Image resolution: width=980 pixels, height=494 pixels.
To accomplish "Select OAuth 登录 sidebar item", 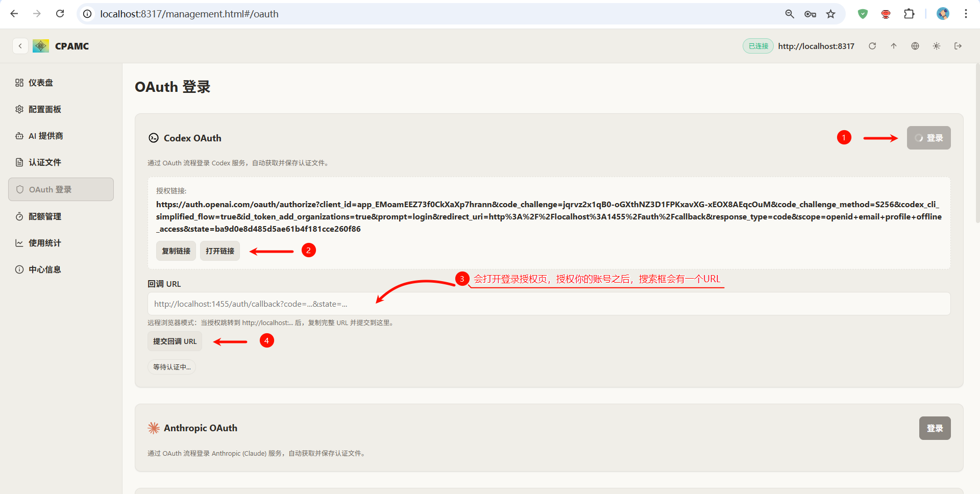I will click(x=61, y=189).
